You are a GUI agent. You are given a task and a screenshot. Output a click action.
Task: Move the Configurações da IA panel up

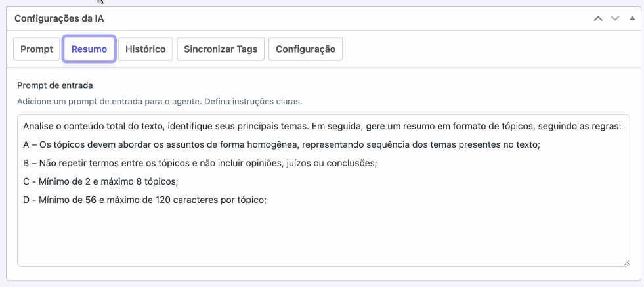tap(597, 18)
